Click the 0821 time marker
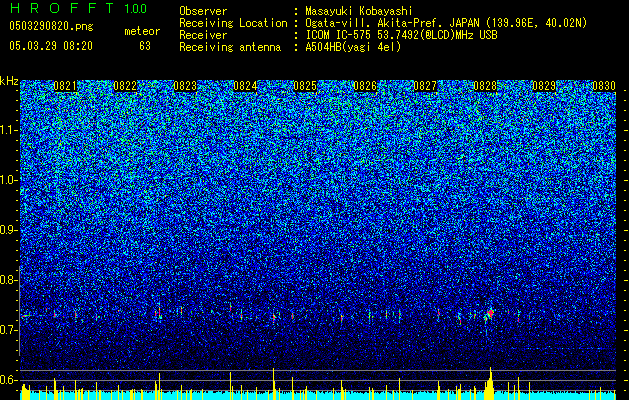Image resolution: width=629 pixels, height=400 pixels. 65,86
